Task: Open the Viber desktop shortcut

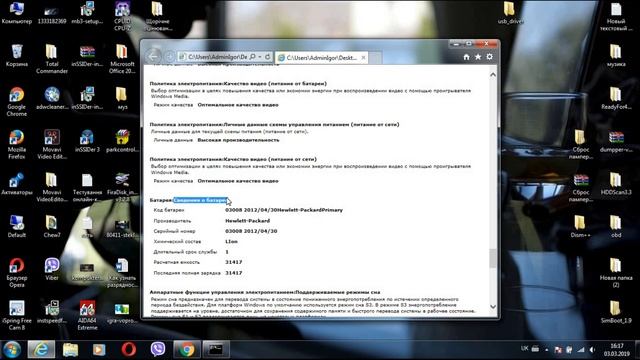Action: tap(52, 269)
